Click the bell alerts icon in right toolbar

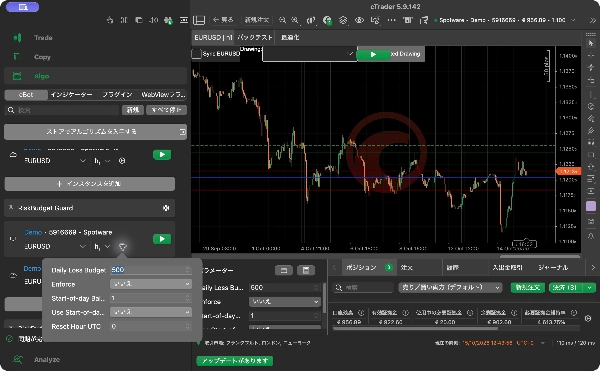pyautogui.click(x=591, y=236)
